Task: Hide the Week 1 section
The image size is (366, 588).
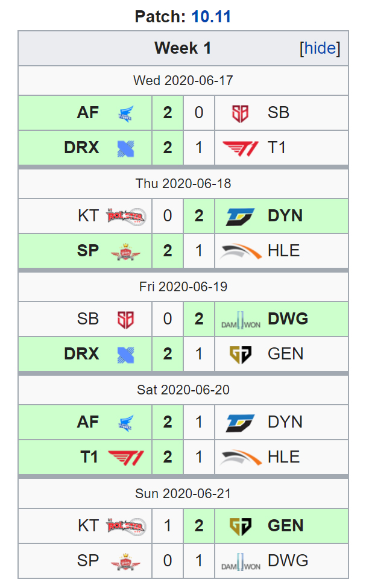Action: point(320,48)
